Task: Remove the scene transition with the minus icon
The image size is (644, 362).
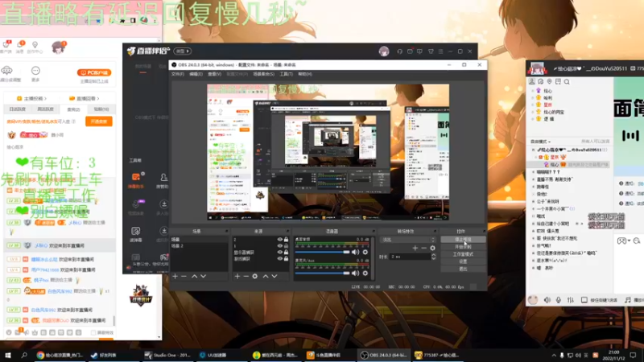Action: pos(424,248)
